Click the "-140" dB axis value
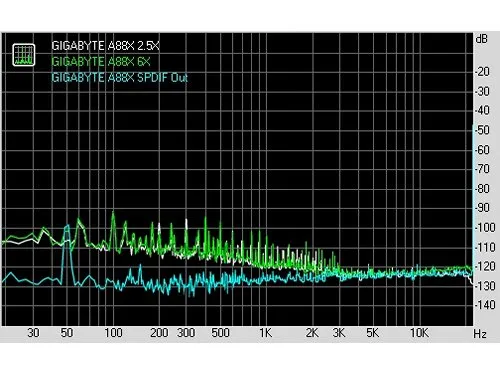500x375 pixels. coord(485,305)
